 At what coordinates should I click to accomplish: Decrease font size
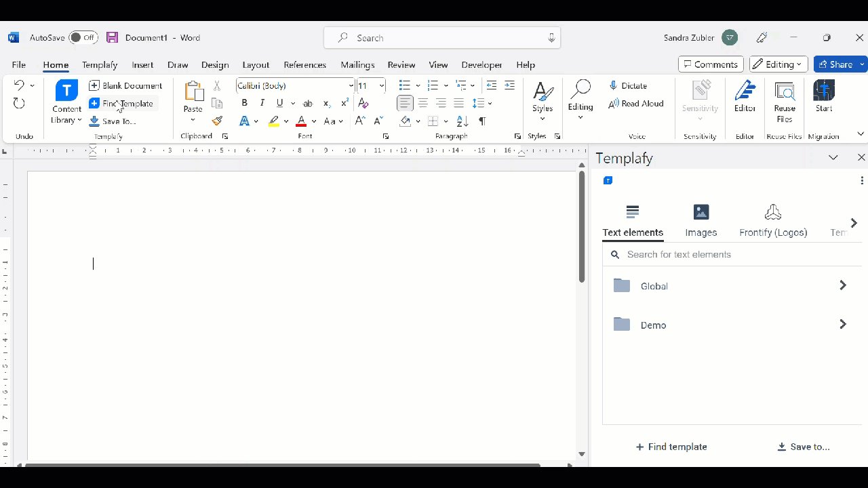[378, 121]
